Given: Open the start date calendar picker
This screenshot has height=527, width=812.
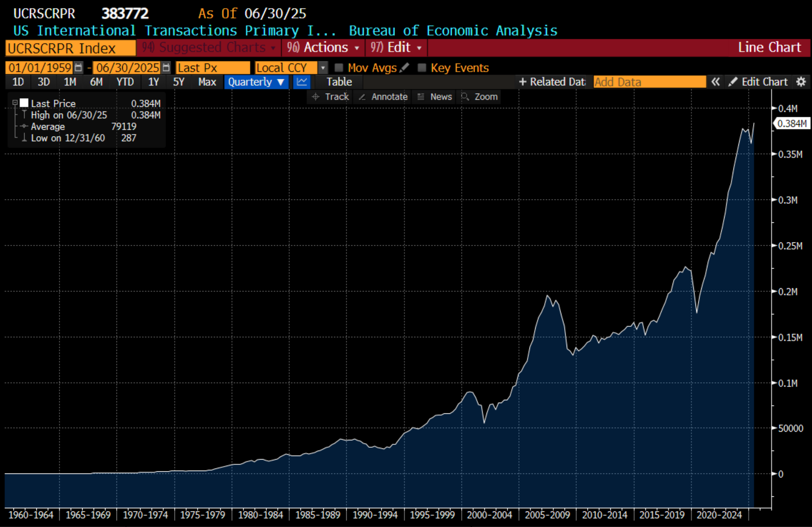Looking at the screenshot, I should point(79,67).
